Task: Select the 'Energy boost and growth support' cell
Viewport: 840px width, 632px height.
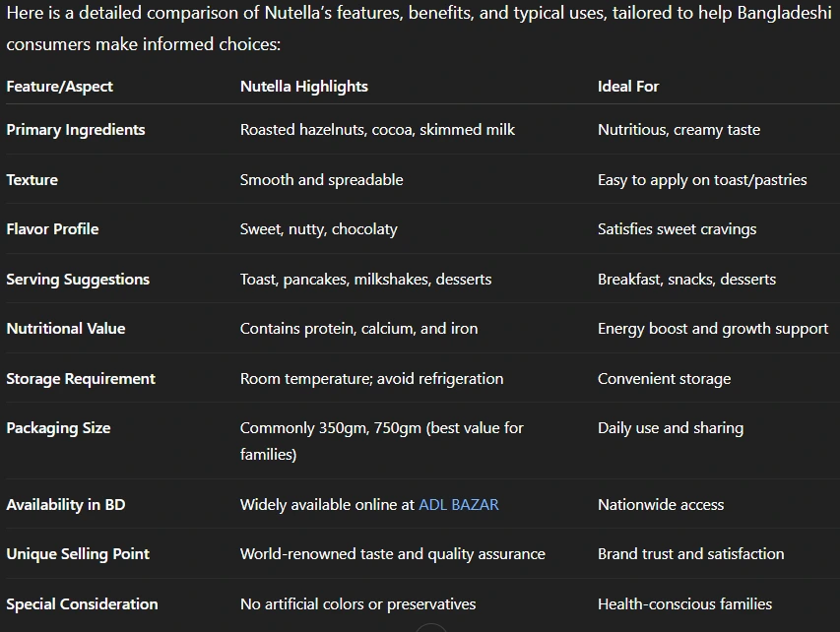Action: click(712, 328)
